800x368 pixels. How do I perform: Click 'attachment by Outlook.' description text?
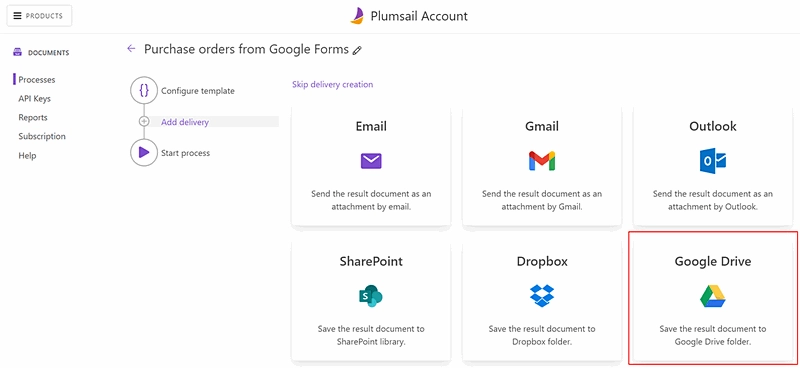(x=713, y=207)
